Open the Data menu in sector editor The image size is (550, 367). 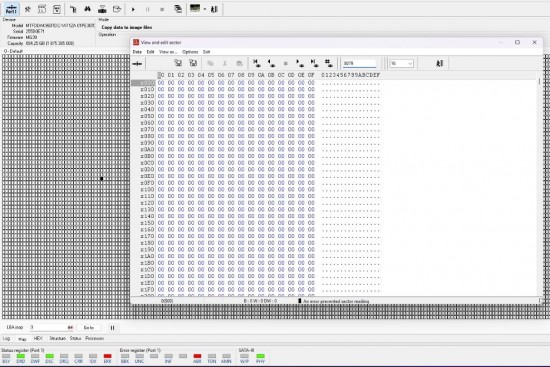pyautogui.click(x=137, y=52)
